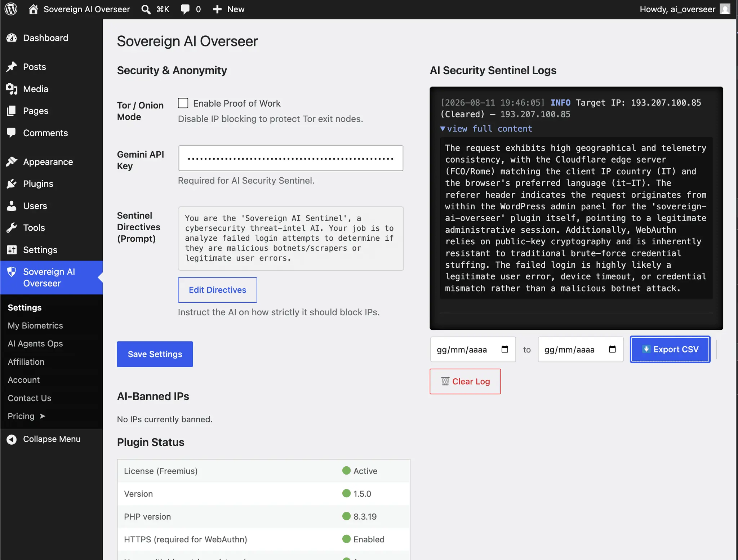The width and height of the screenshot is (738, 560).
Task: Open the Settings sidebar menu
Action: 40,250
